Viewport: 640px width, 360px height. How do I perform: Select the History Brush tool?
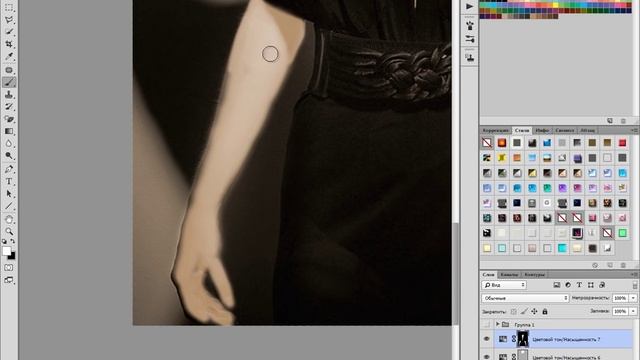pos(9,107)
